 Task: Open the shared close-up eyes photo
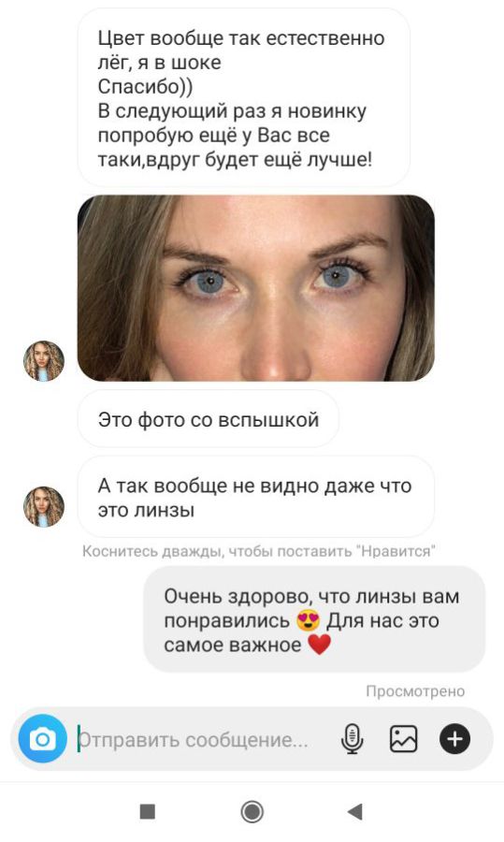tap(256, 288)
